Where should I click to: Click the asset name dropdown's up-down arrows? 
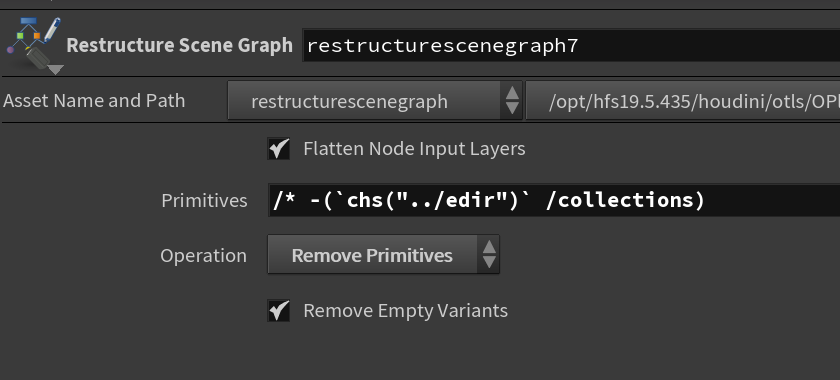512,101
